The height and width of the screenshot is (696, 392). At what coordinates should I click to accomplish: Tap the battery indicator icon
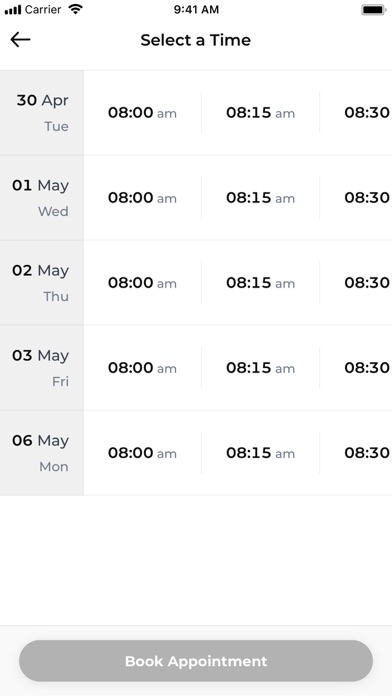click(x=373, y=10)
